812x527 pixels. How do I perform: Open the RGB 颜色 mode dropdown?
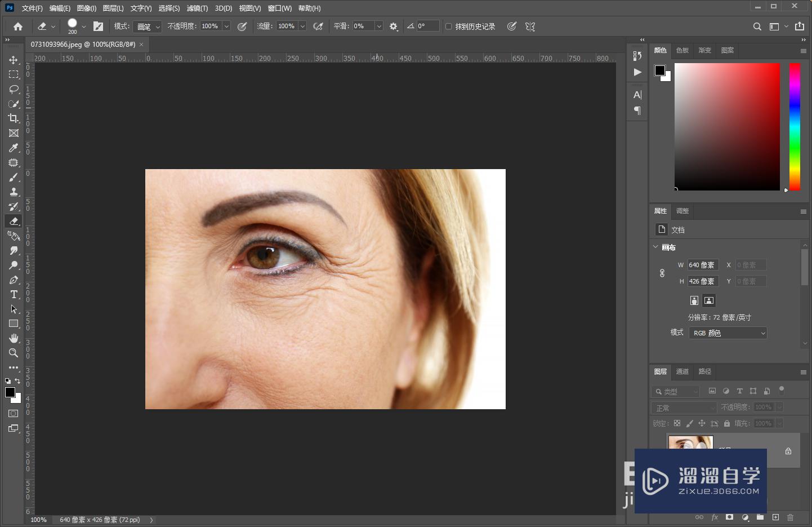[728, 333]
